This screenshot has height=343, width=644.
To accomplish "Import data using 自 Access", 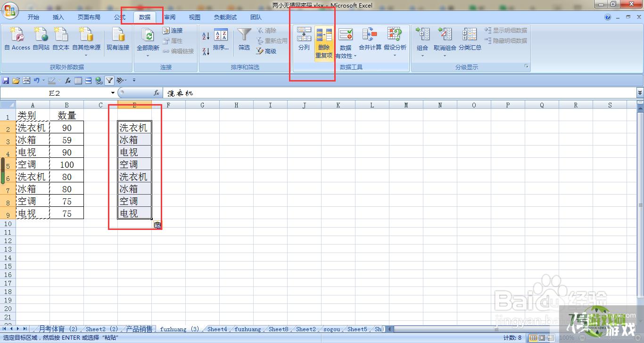I will [17, 39].
